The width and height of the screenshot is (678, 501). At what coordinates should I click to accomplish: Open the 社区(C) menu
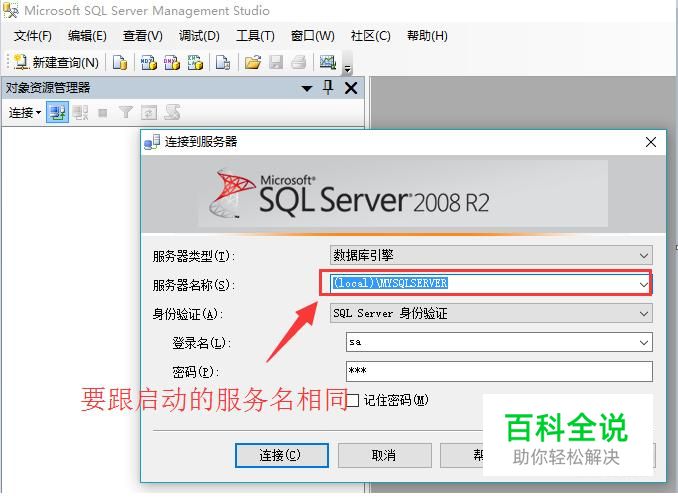coord(371,36)
